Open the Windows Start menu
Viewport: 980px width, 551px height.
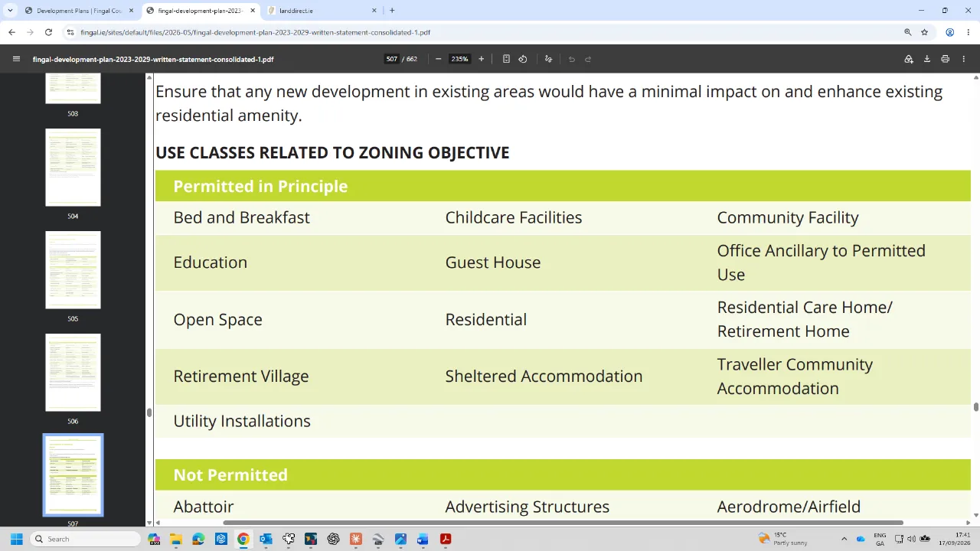point(16,539)
